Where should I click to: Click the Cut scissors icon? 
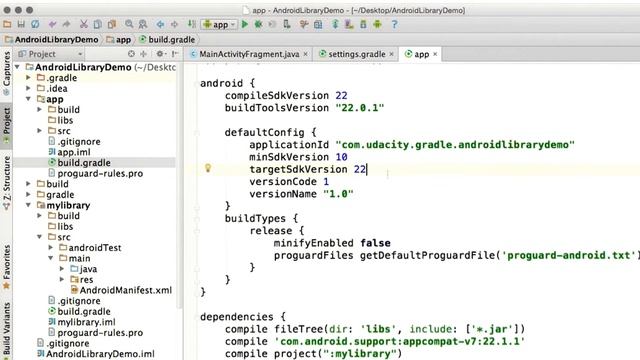(x=84, y=24)
